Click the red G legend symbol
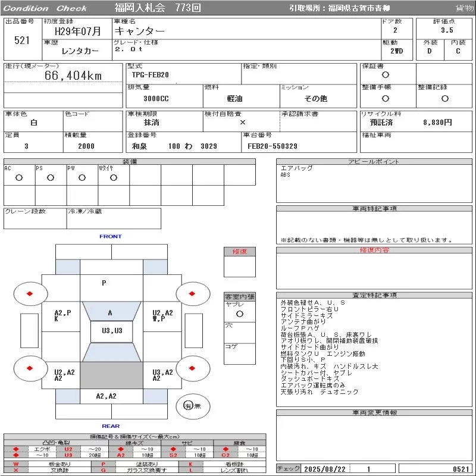Screen dimensions: 476x476 click(x=104, y=470)
